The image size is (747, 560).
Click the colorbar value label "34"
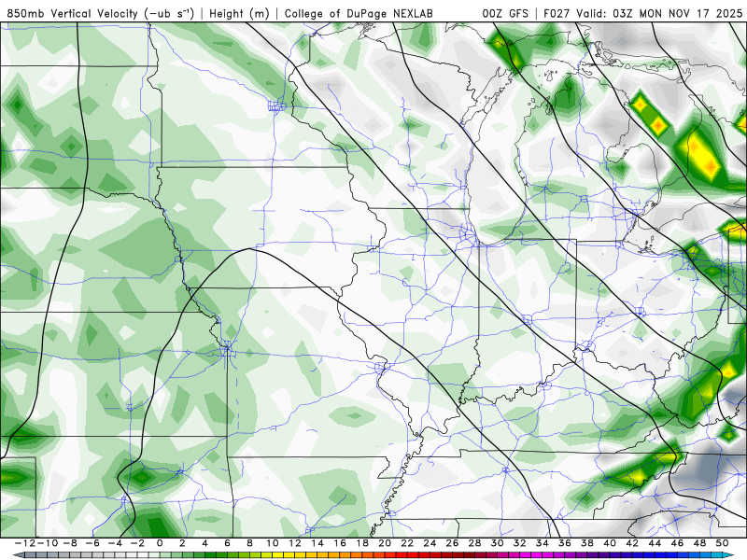coord(543,543)
